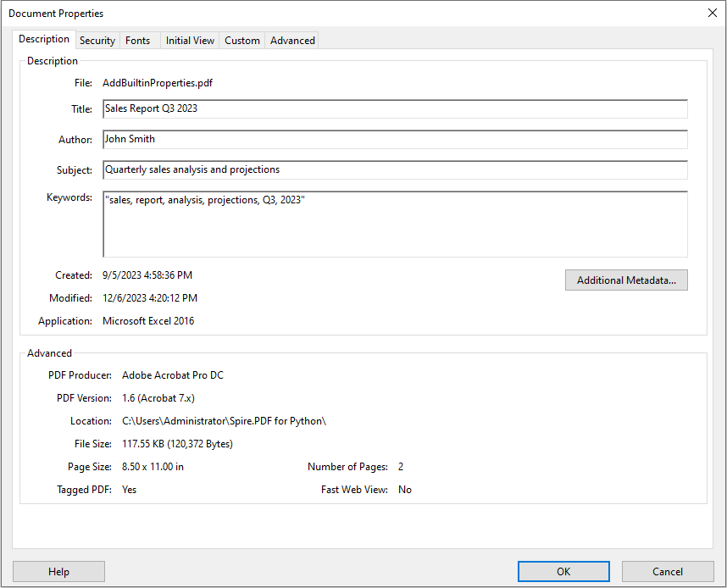Image resolution: width=727 pixels, height=588 pixels.
Task: Select the Description tab
Action: 43,39
